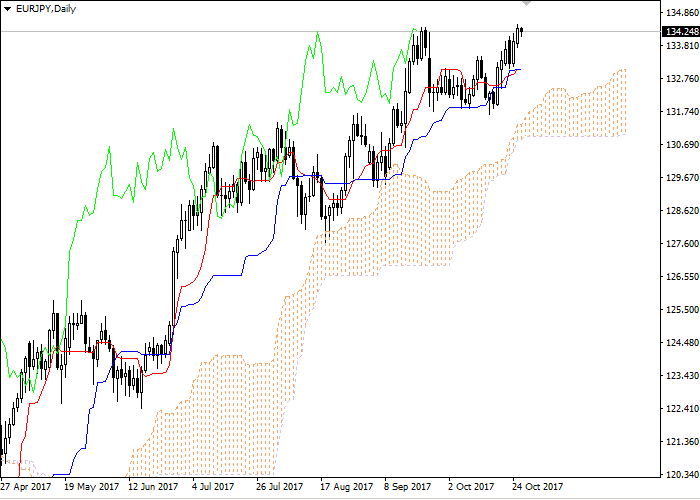Click the 129.670 price axis label
This screenshot has width=700, height=500.
coord(682,178)
